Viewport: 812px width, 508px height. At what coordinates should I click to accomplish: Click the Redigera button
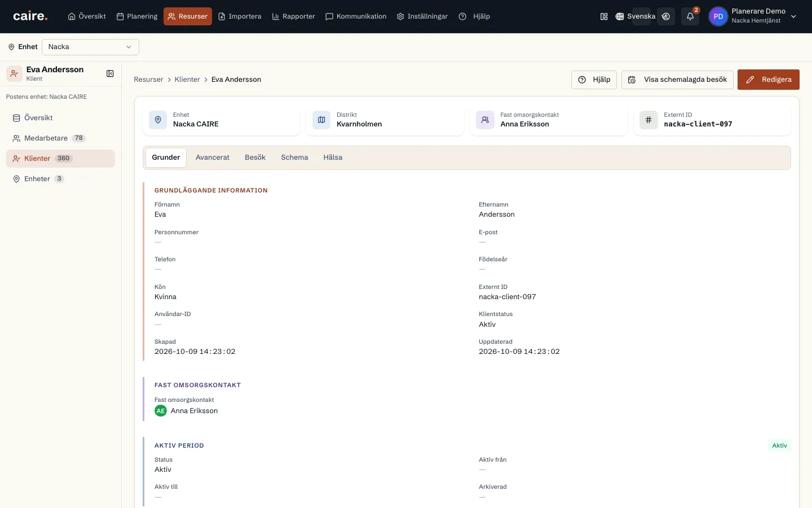(x=768, y=80)
